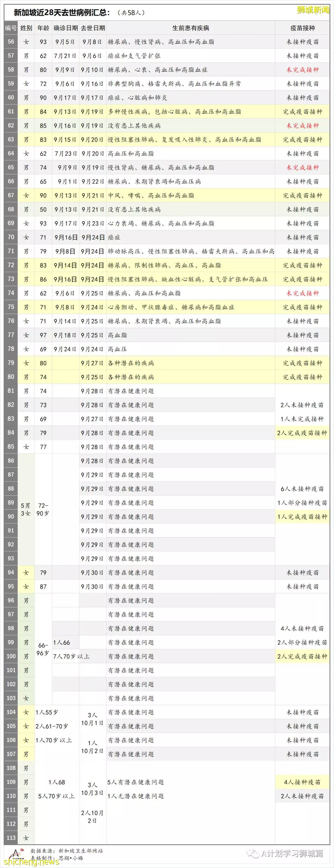
Task: Click the 年龄 column header
Action: [43, 28]
